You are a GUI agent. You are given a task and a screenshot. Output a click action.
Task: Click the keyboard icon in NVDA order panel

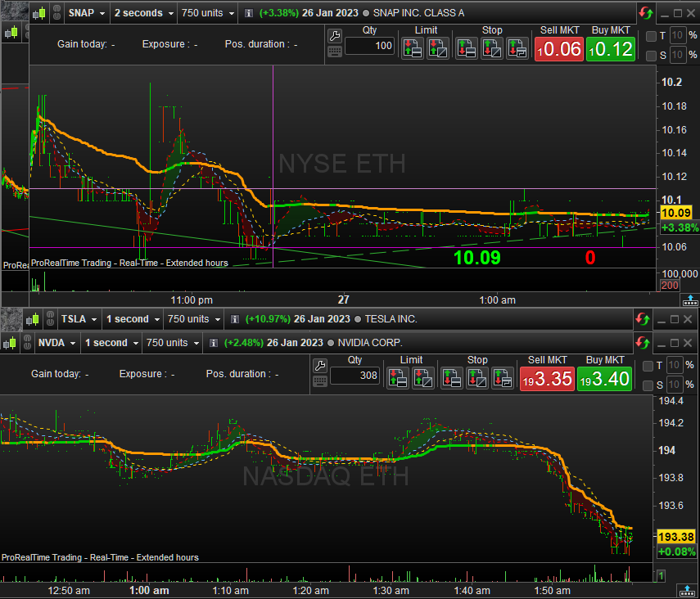coord(319,381)
